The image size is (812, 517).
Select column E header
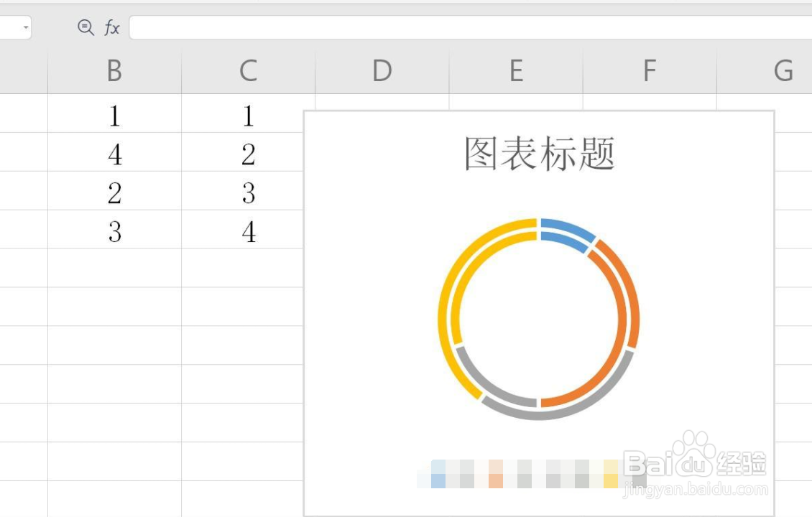[x=515, y=71]
